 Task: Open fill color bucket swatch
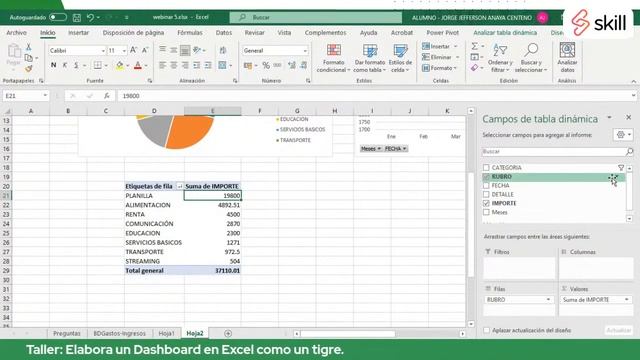pos(120,65)
